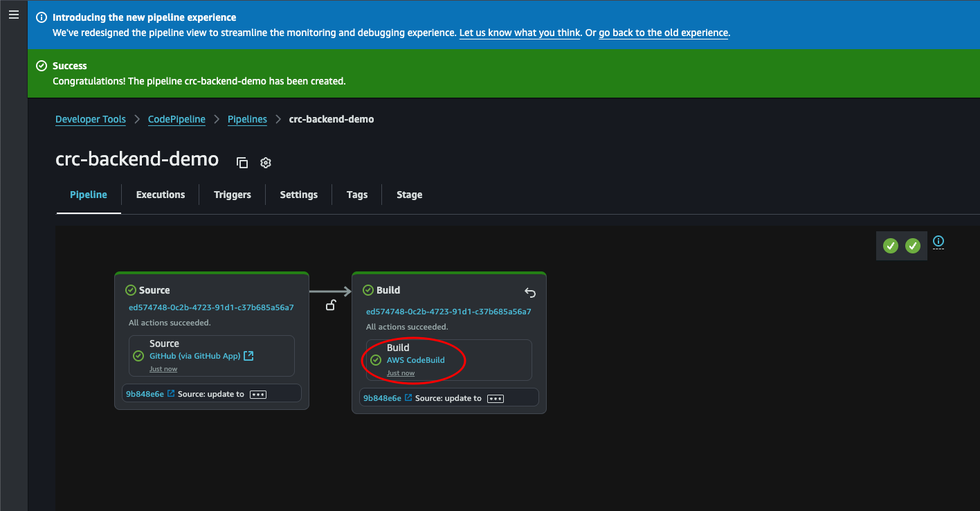Open the Triggers tab
Image resolution: width=980 pixels, height=511 pixels.
pos(233,195)
